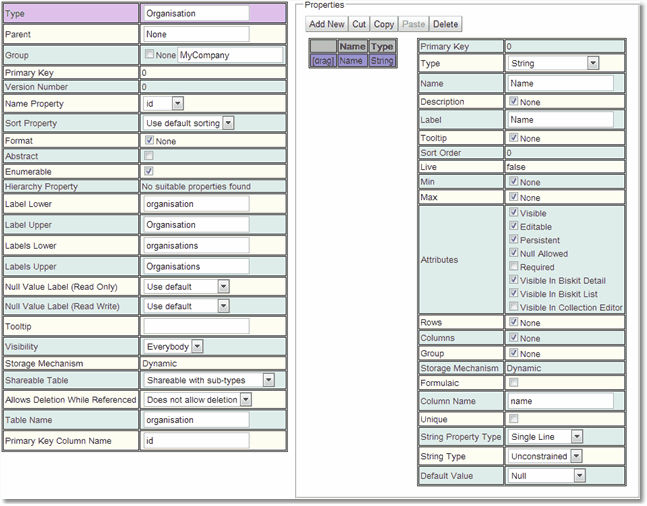647x506 pixels.
Task: Check Visible In Collection Editor option
Action: pos(514,307)
